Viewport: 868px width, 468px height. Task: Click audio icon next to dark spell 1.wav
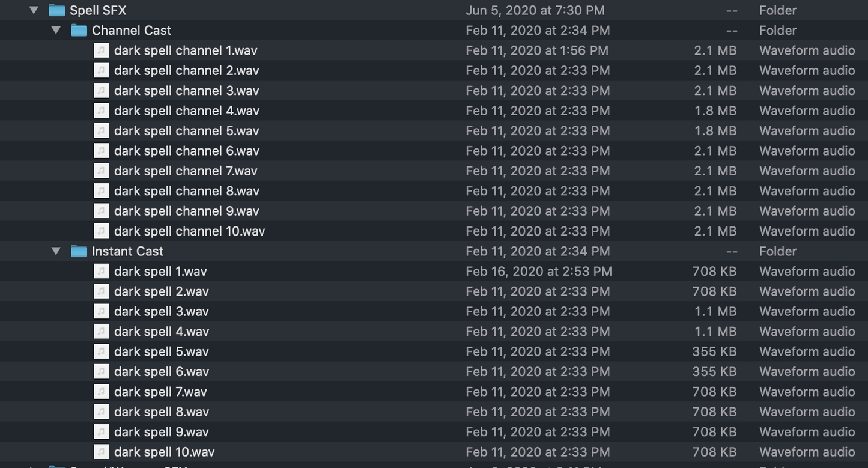point(101,272)
